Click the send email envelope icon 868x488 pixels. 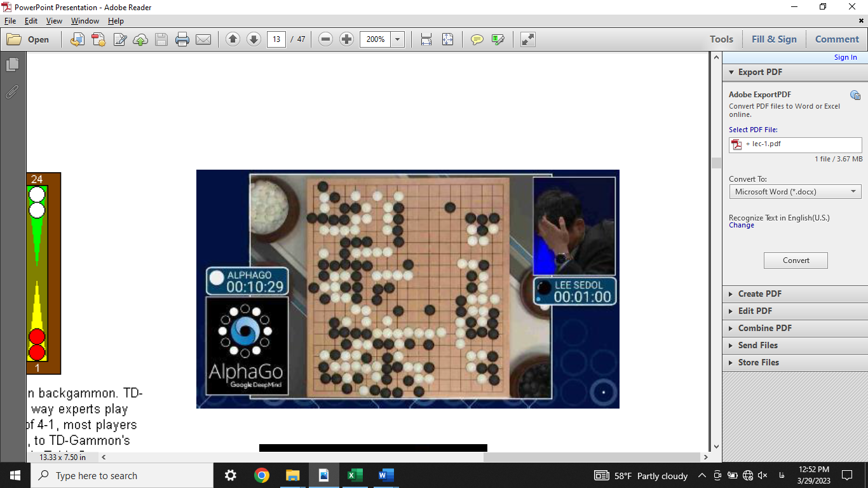[203, 39]
